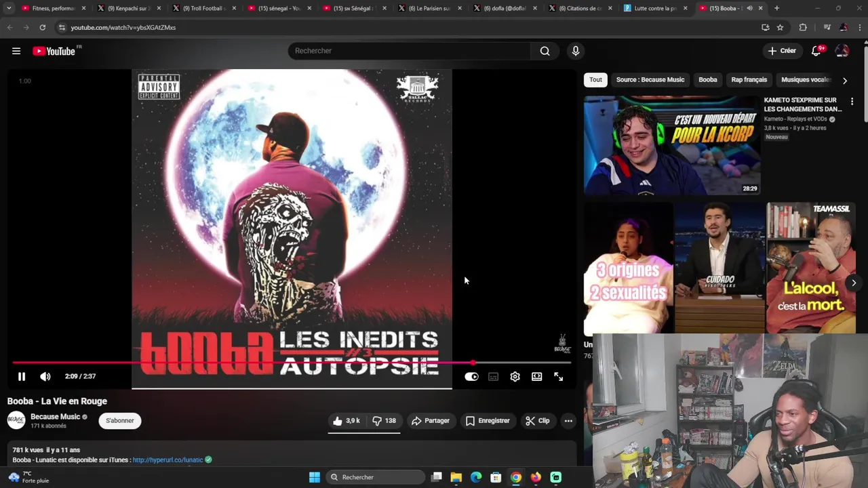Open the 'L'alcool, c'est la mort' short

811,268
